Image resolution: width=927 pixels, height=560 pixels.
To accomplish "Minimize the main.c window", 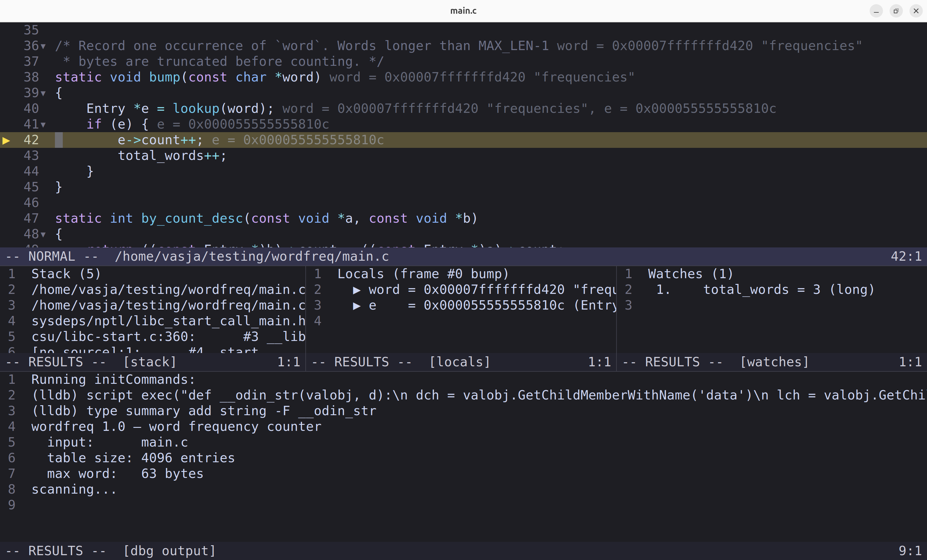I will [876, 11].
